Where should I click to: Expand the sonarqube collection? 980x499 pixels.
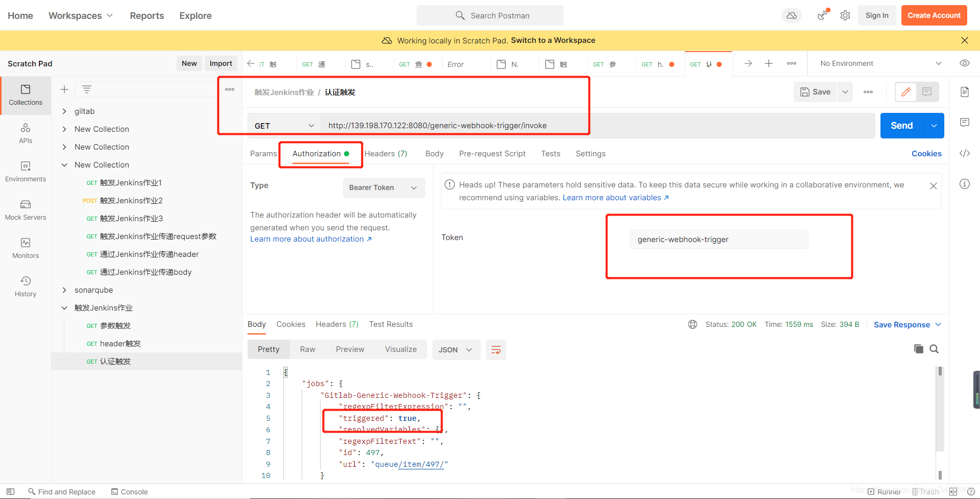tap(64, 290)
